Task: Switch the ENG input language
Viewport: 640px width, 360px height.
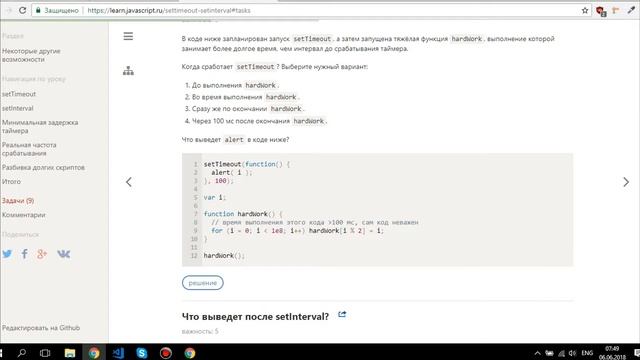Action: point(587,353)
